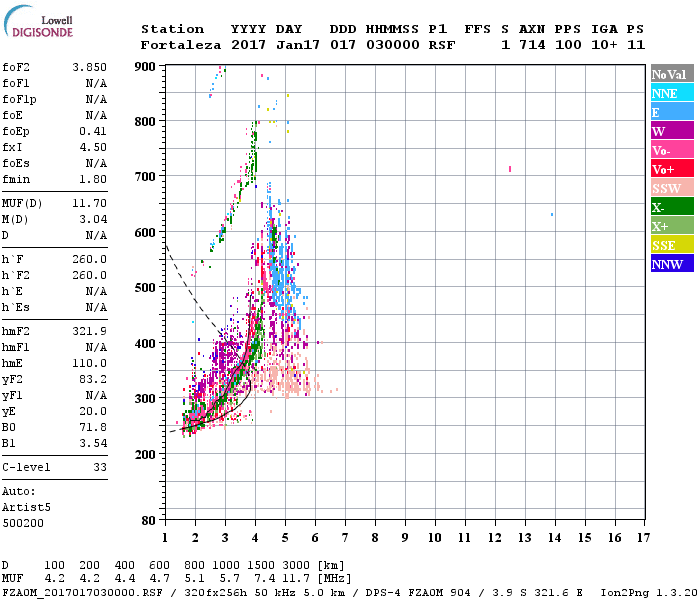Click the MUF(D) value 11.70
Screen dimensions: 700x600
coord(89,204)
